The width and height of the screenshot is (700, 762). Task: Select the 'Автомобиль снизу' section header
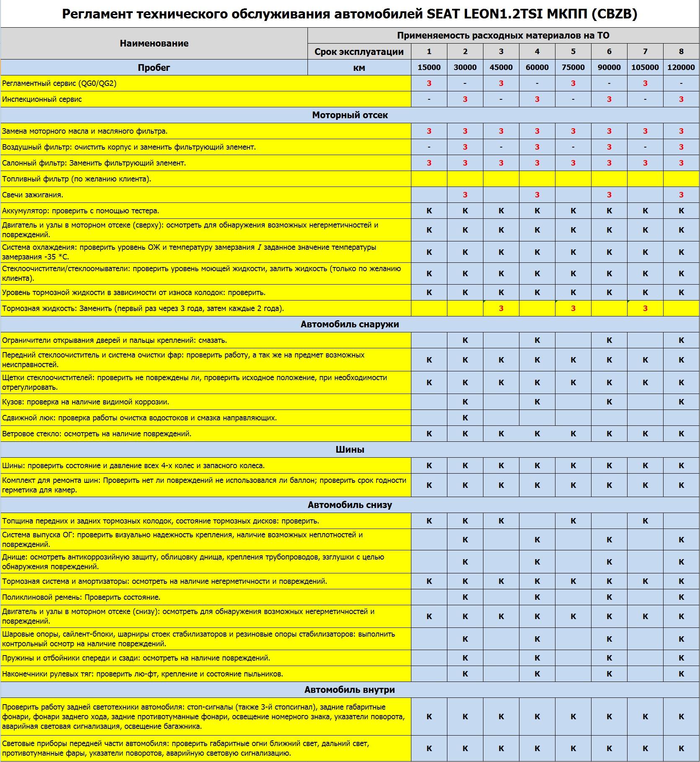[350, 505]
